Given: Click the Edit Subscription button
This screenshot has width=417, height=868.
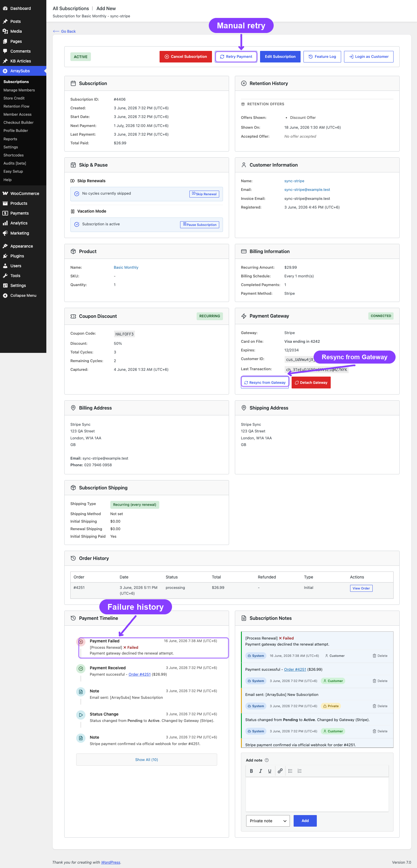Looking at the screenshot, I should click(x=280, y=57).
